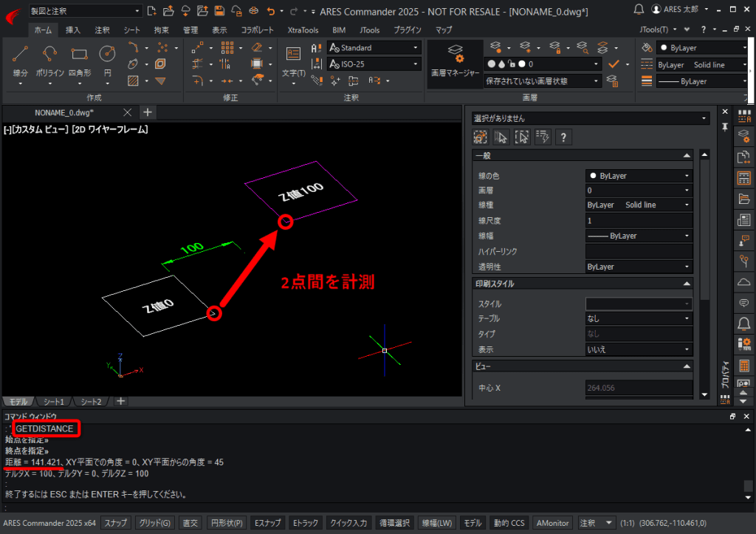Select the Polyline (ポリライン) tool

point(49,60)
